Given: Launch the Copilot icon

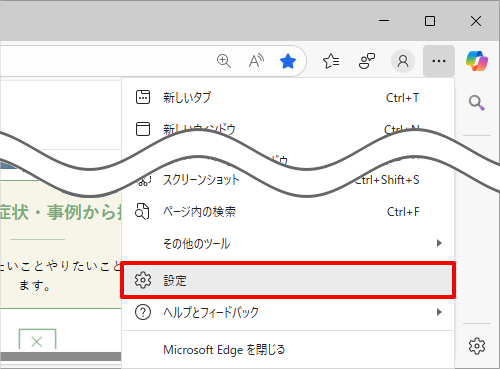Looking at the screenshot, I should coord(477,61).
